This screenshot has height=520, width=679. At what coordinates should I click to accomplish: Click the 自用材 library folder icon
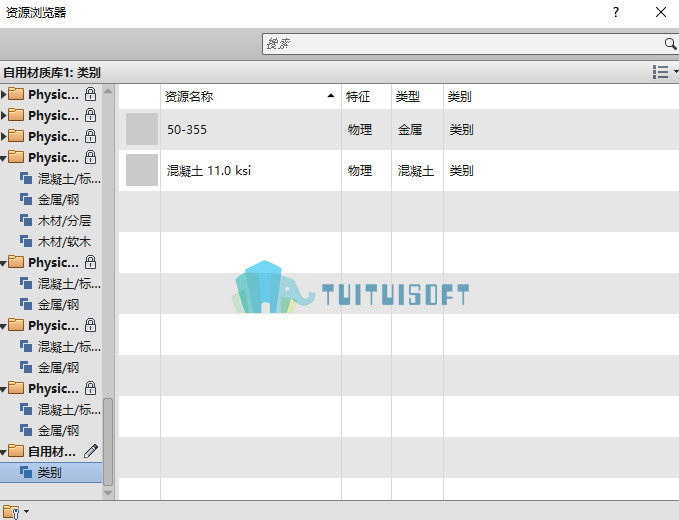[x=16, y=451]
